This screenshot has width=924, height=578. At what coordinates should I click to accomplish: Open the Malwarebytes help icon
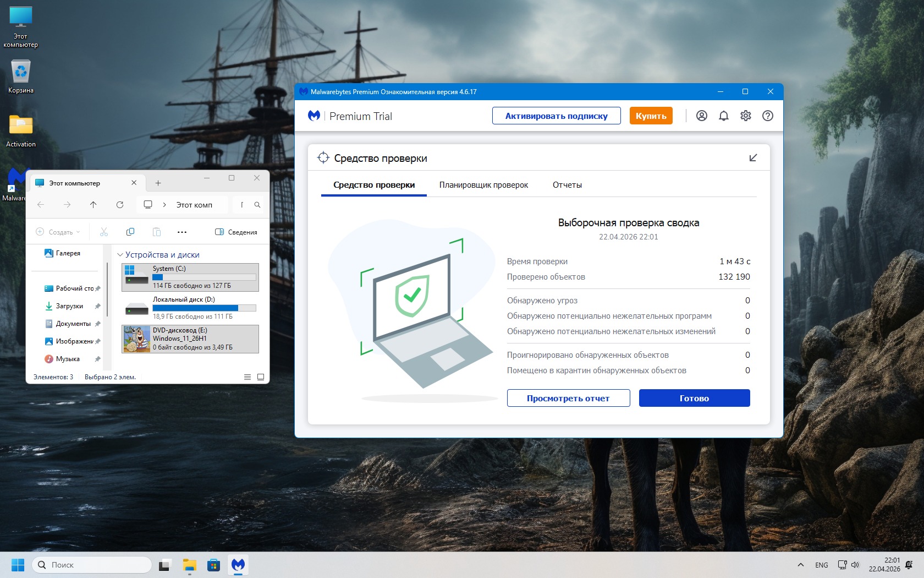coord(767,116)
